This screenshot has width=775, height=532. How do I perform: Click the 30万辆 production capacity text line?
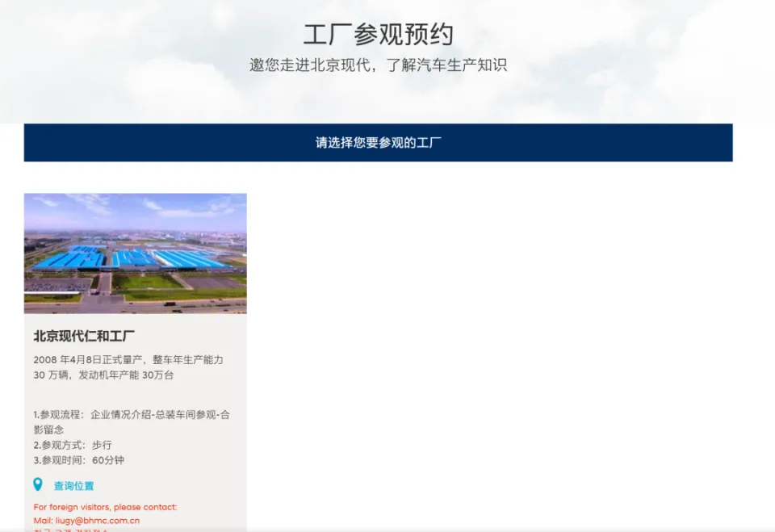[104, 375]
